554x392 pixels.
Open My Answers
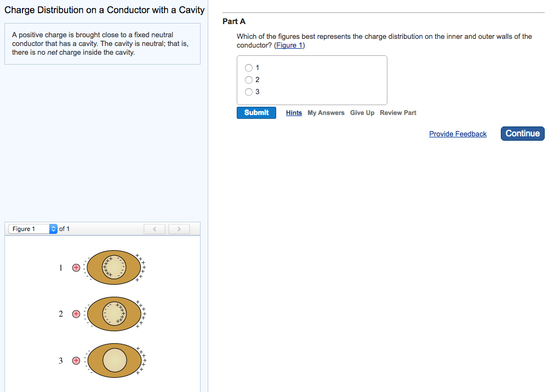pyautogui.click(x=326, y=113)
